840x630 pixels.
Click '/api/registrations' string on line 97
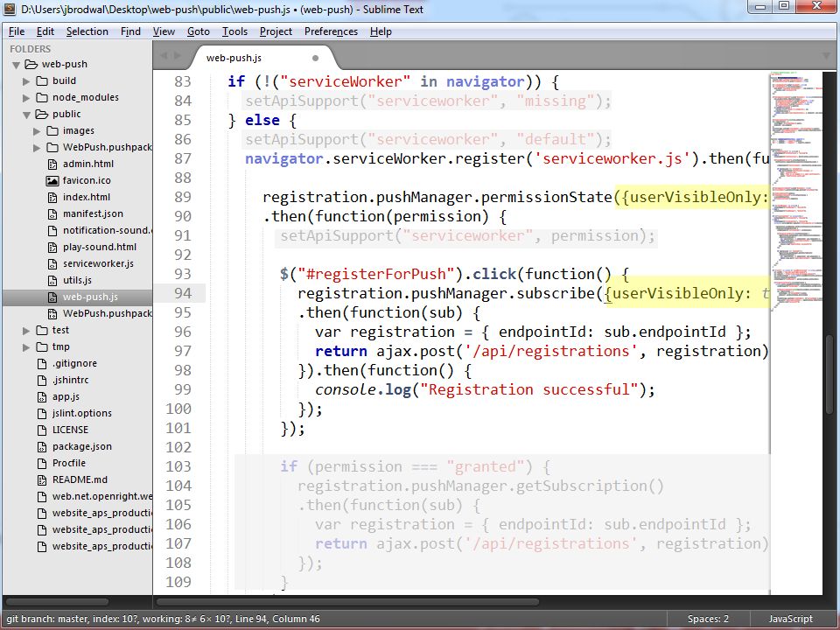[x=551, y=351]
